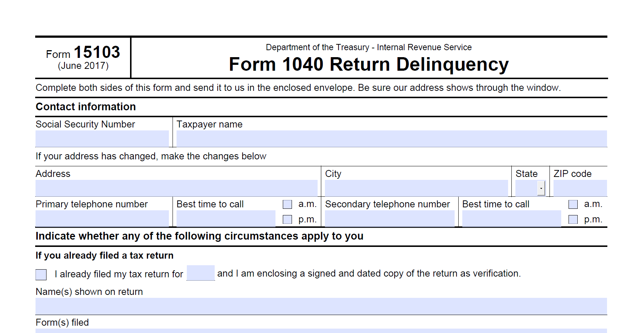Image resolution: width=644 pixels, height=333 pixels.
Task: Click the Secondary telephone number field
Action: (389, 218)
